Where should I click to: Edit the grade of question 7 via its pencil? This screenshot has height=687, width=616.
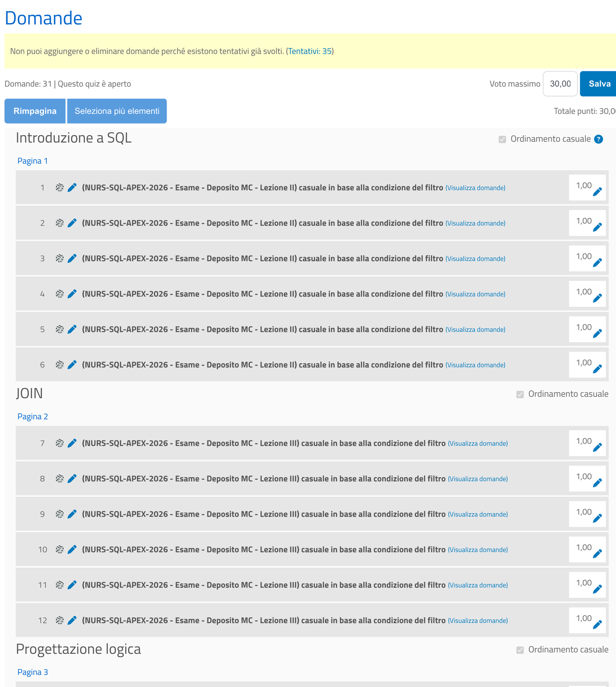[597, 447]
